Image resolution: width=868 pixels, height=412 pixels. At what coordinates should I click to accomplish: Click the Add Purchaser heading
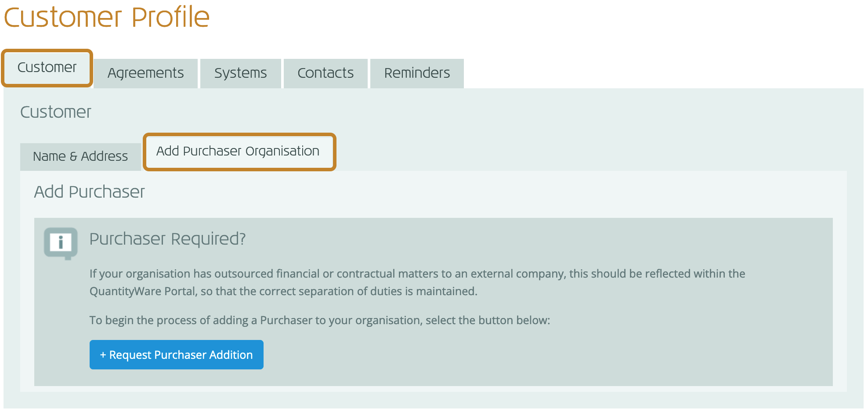click(89, 192)
